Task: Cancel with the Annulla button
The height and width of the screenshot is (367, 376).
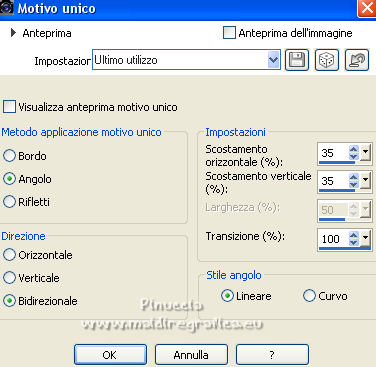Action: pos(191,355)
